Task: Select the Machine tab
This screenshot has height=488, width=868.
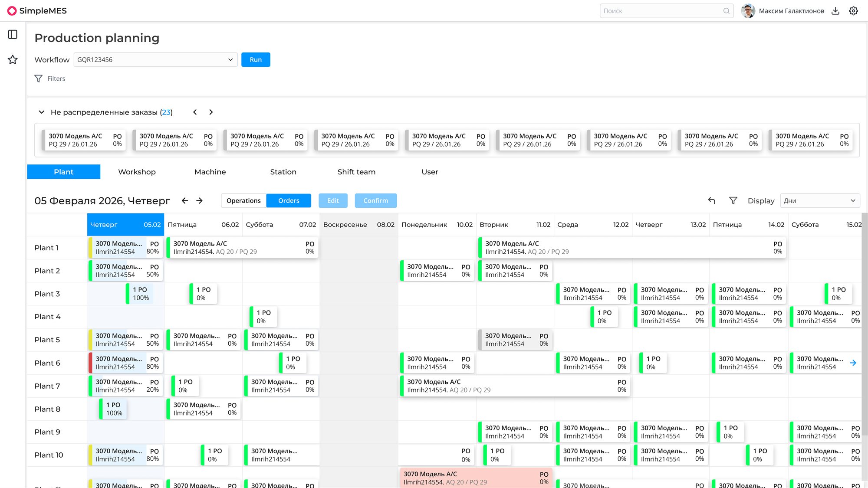Action: [x=210, y=172]
